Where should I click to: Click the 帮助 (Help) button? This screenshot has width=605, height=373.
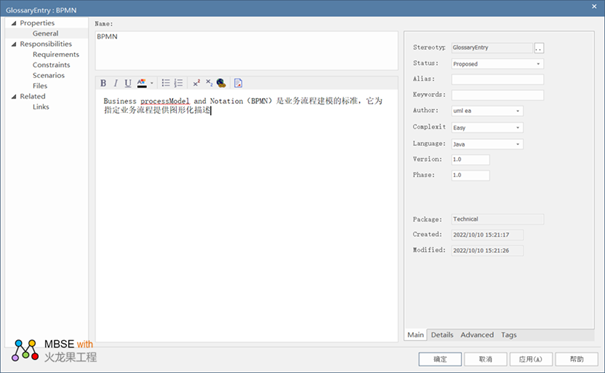coord(576,359)
